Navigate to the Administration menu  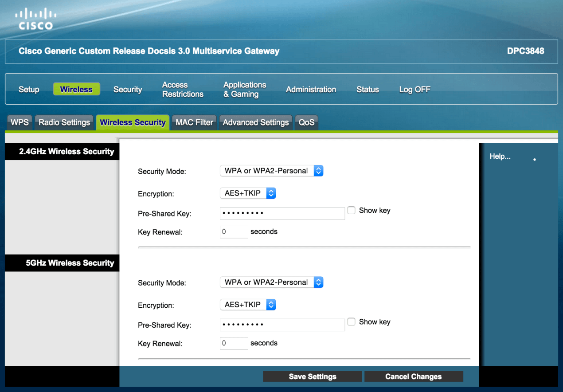(x=311, y=90)
